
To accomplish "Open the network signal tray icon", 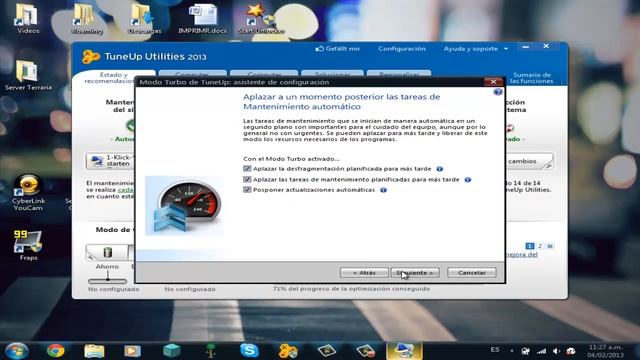I will pyautogui.click(x=541, y=351).
